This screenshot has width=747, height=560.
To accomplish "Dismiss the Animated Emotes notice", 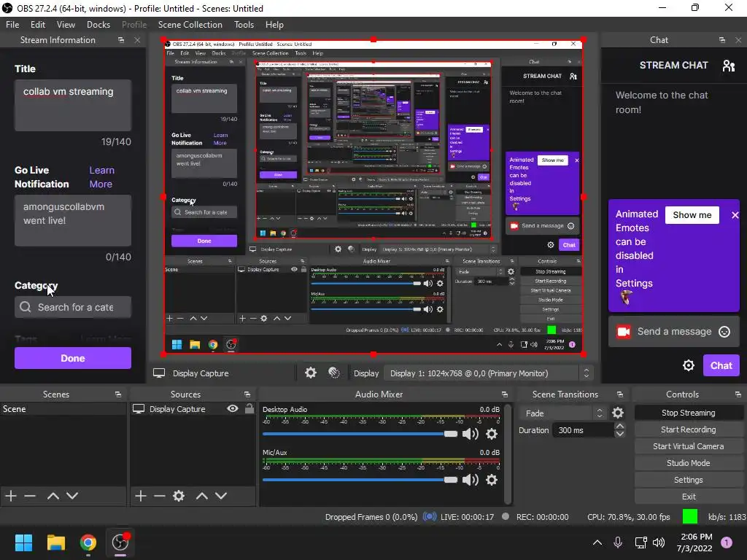I will pyautogui.click(x=735, y=215).
